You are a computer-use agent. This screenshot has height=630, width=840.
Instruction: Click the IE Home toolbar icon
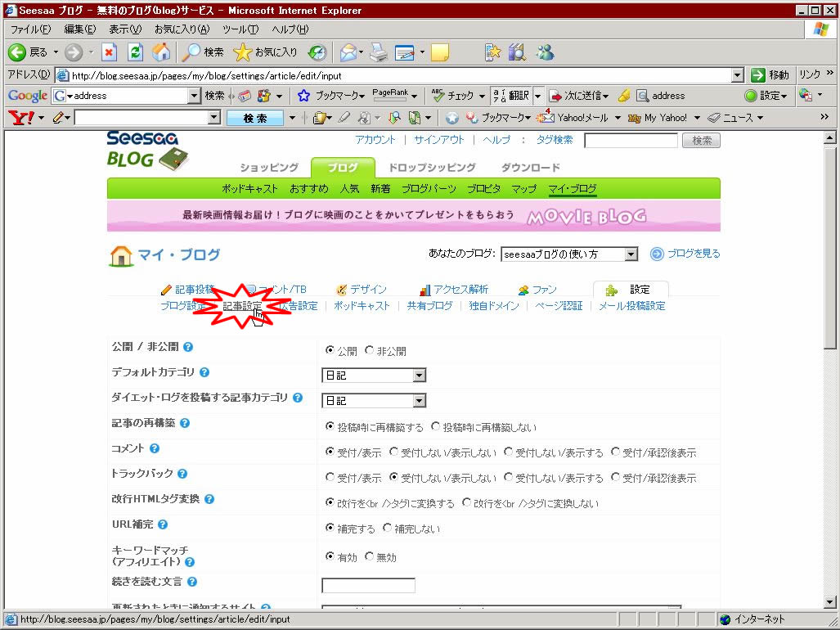(x=161, y=52)
